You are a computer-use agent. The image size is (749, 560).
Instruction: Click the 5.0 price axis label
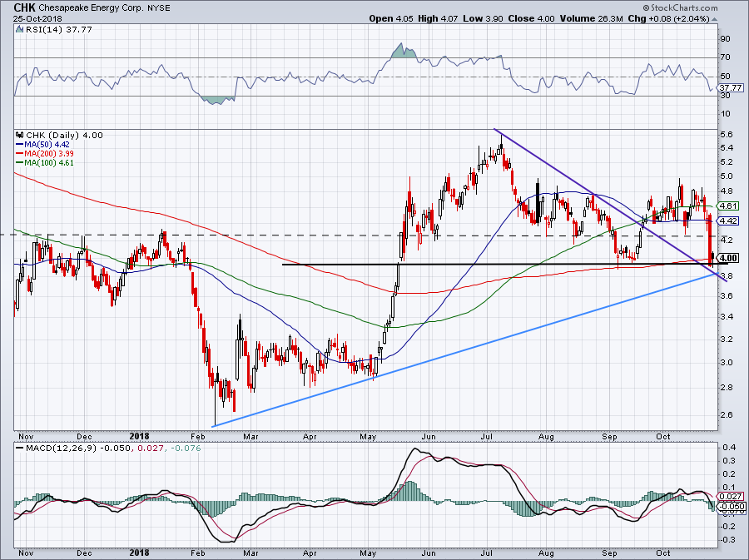coord(726,176)
